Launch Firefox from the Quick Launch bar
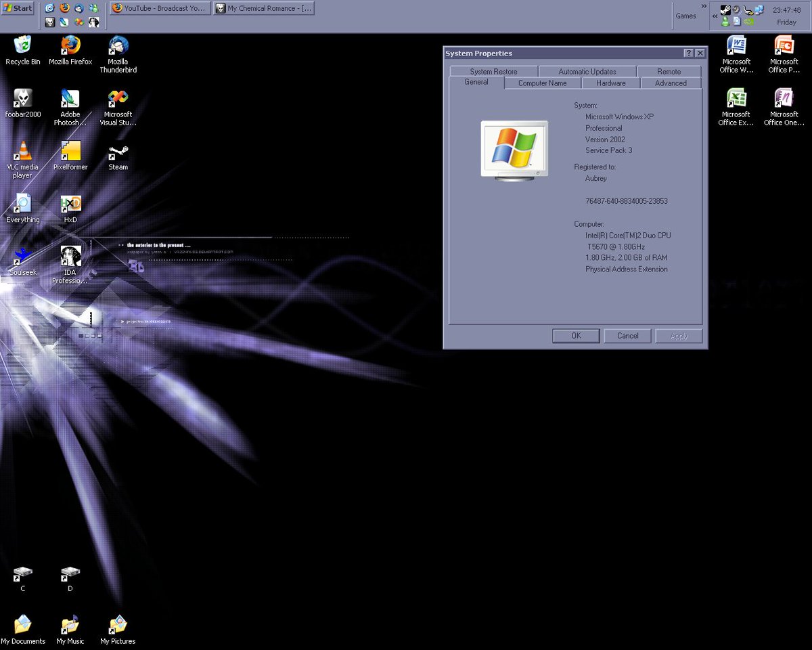The image size is (812, 650). point(64,8)
